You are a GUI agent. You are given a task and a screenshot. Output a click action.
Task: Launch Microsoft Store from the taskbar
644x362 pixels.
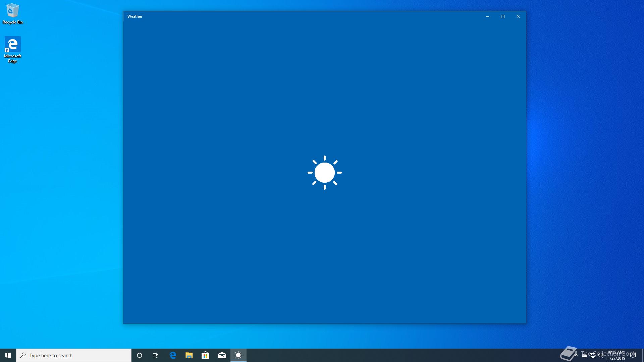(205, 355)
